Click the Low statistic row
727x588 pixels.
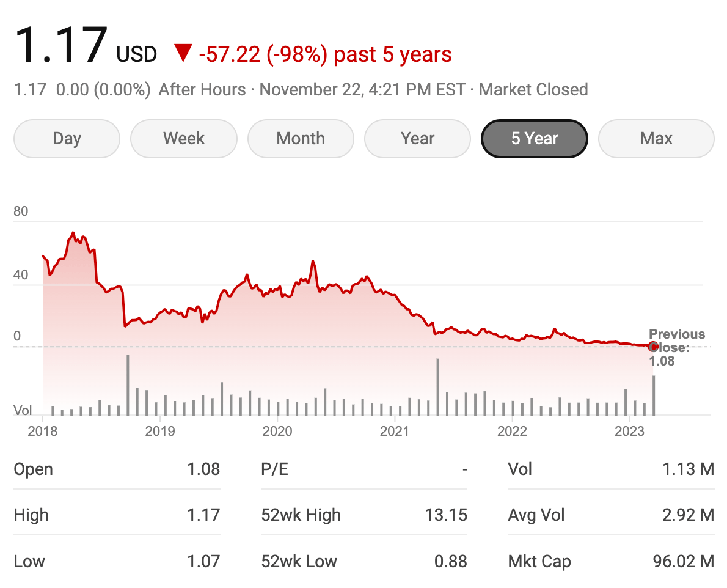click(116, 561)
